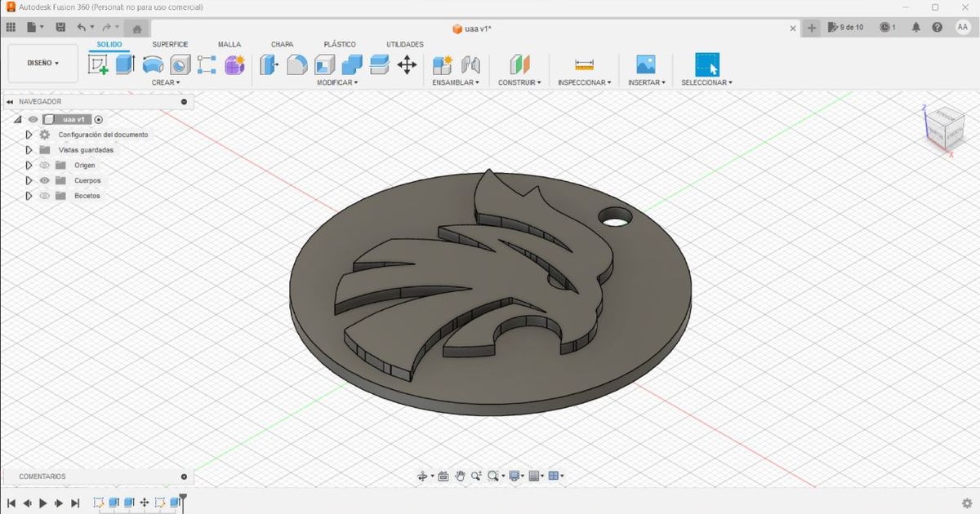Screen dimensions: 980x514
Task: Select the Orbit tool at the bottom
Action: coord(423,476)
